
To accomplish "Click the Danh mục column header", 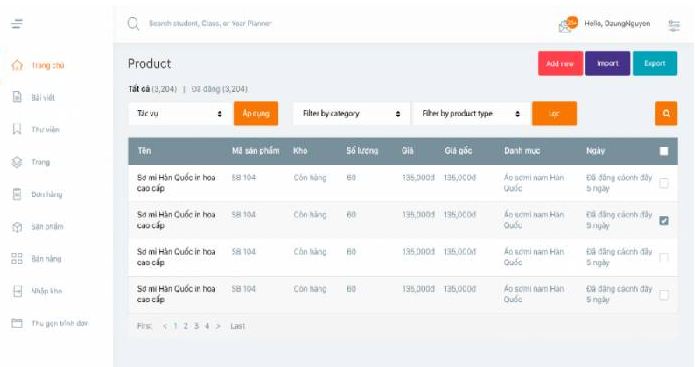I will click(x=522, y=151).
